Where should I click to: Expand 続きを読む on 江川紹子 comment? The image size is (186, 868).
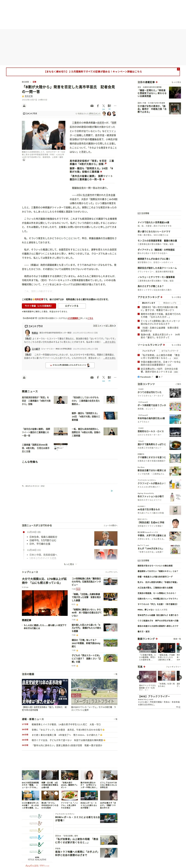point(110,358)
